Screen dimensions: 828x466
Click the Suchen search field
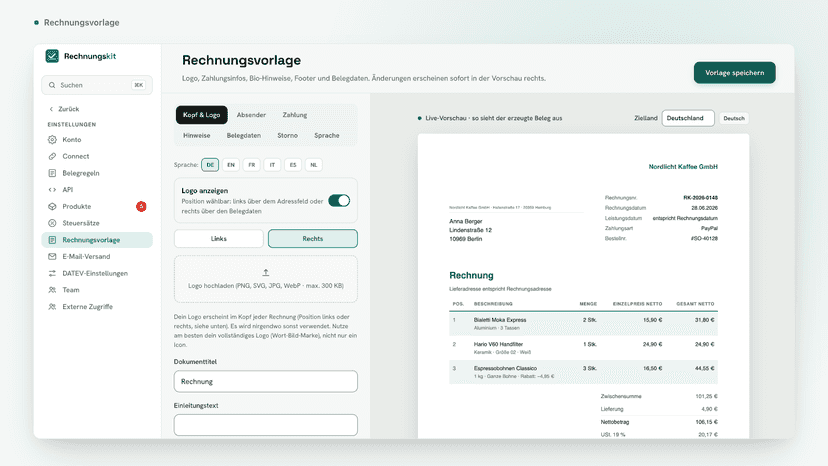(97, 85)
